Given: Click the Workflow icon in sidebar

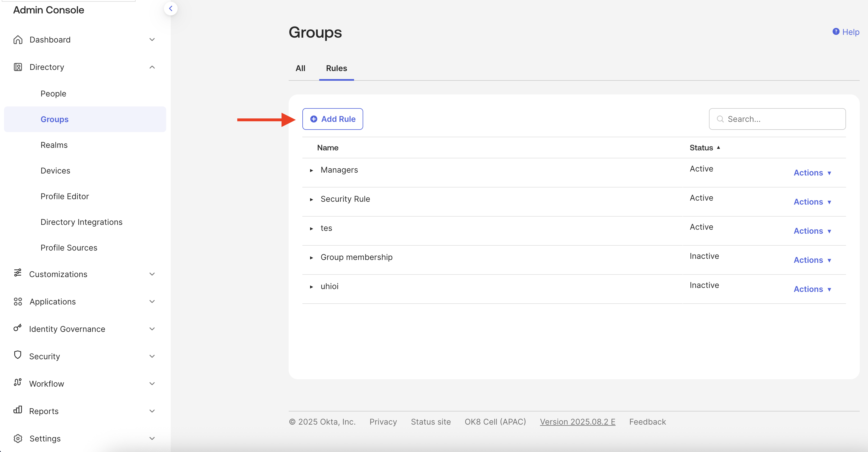Looking at the screenshot, I should (18, 383).
